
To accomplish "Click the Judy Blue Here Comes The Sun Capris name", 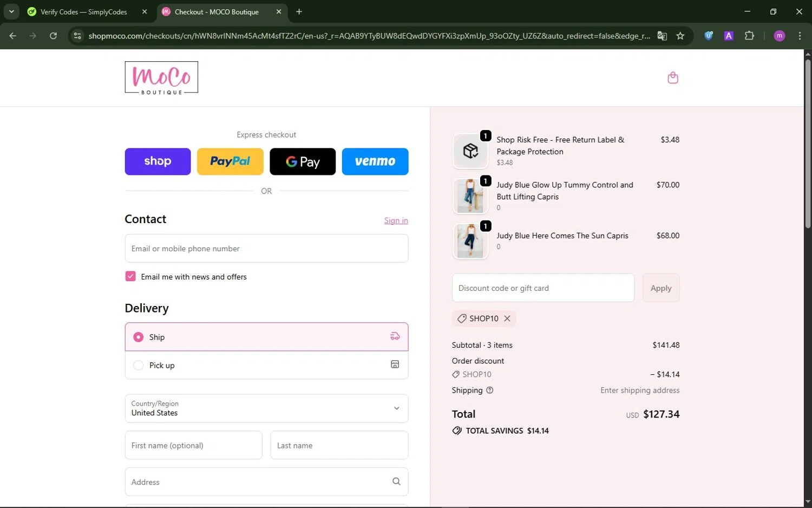I will coord(562,236).
